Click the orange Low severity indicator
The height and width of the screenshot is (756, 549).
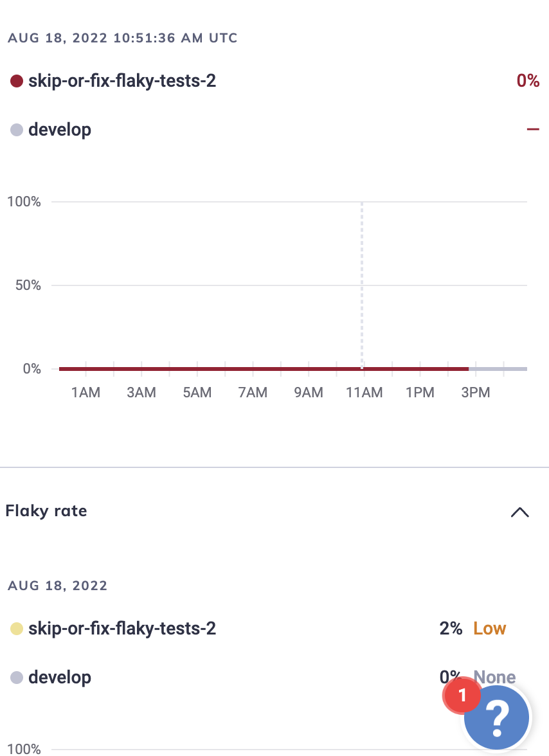(489, 628)
